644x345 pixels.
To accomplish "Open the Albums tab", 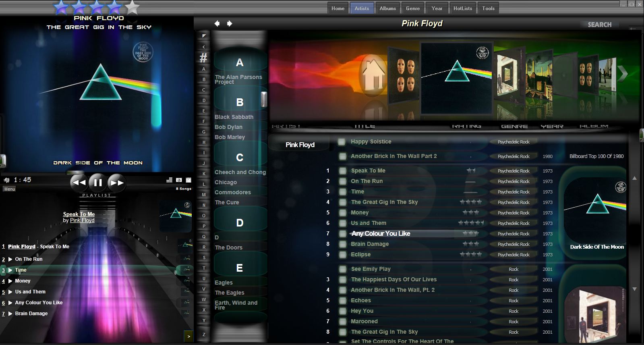I will pos(388,8).
